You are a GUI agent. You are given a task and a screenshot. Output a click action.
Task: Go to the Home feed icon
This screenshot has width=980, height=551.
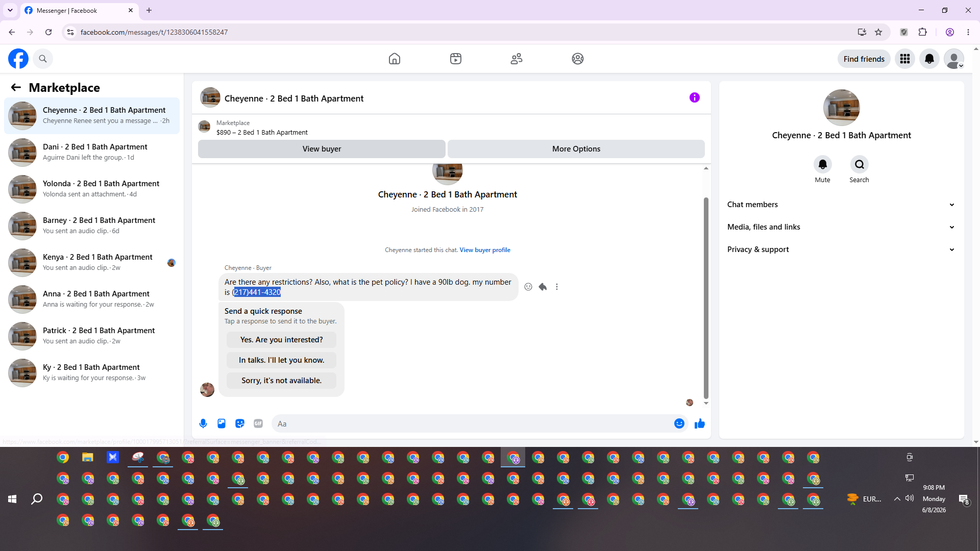coord(395,59)
